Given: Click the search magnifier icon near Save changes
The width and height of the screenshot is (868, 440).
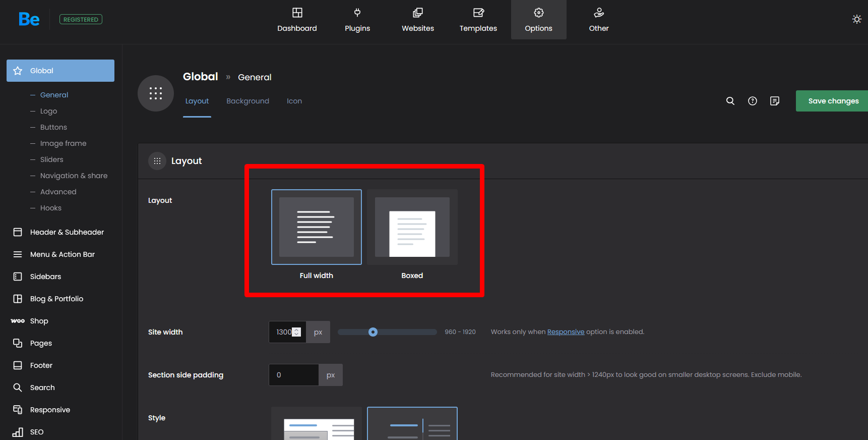Looking at the screenshot, I should (730, 101).
